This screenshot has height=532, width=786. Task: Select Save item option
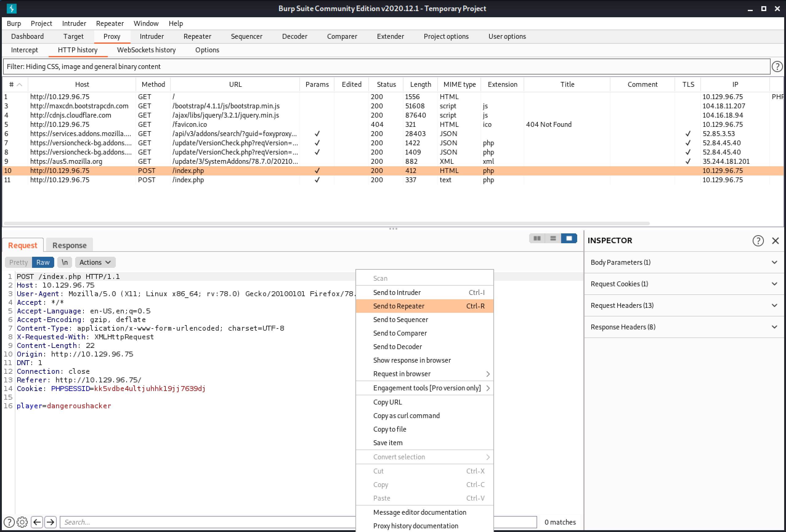[x=425, y=443]
